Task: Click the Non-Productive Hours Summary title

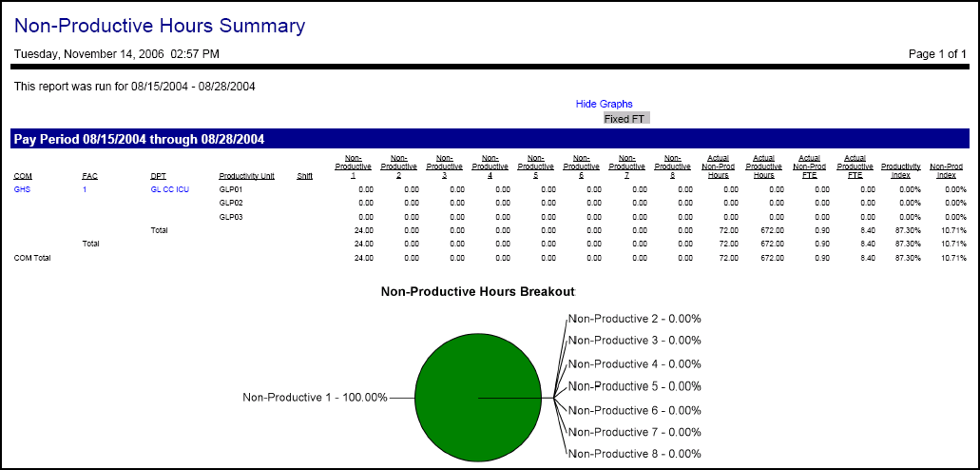Action: point(160,27)
